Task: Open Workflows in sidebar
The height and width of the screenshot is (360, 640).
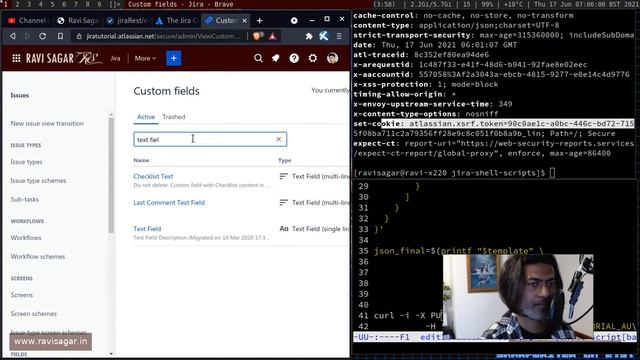Action: tap(26, 238)
